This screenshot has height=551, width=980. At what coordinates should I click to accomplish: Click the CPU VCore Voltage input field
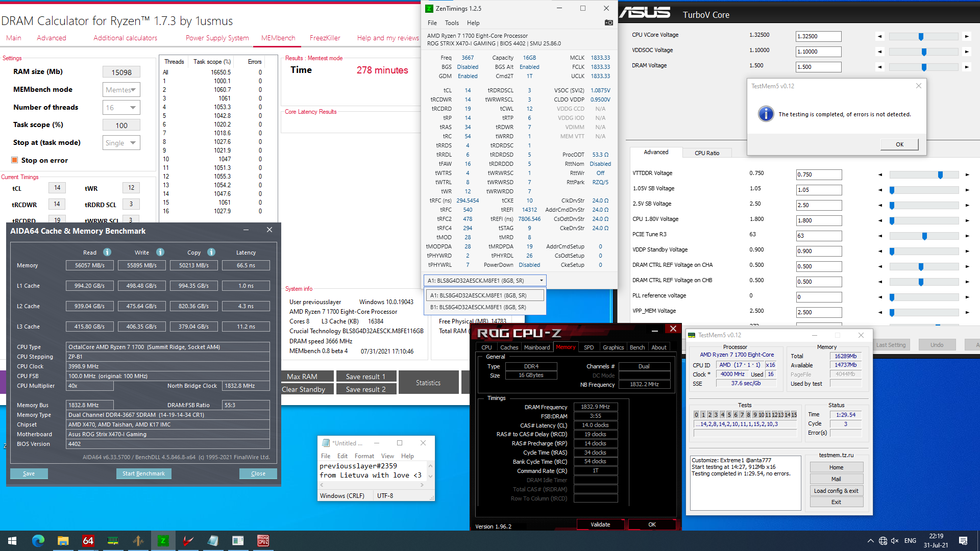click(818, 37)
